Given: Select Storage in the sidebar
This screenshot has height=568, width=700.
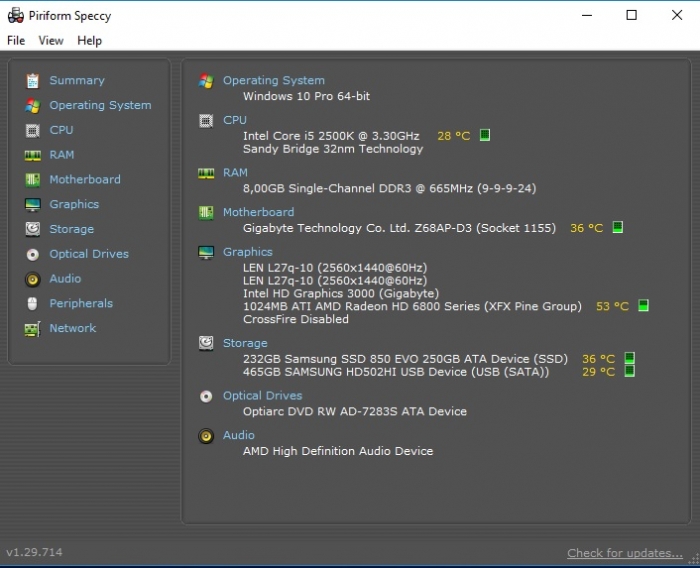Looking at the screenshot, I should pos(71,229).
